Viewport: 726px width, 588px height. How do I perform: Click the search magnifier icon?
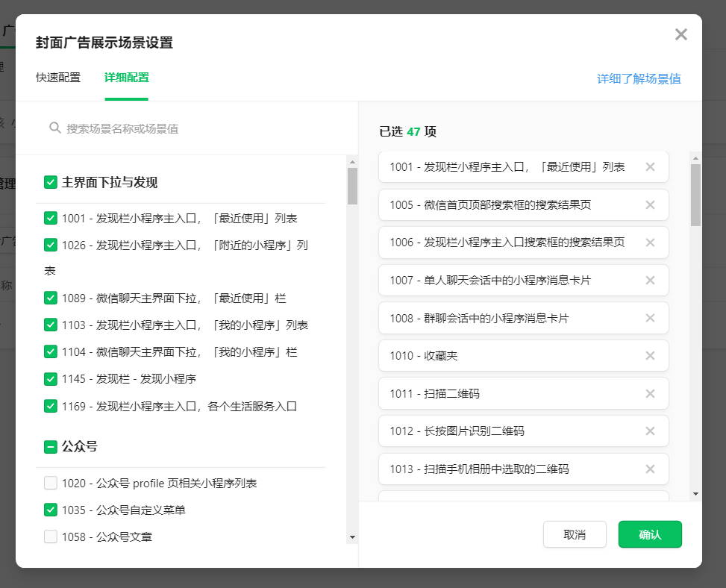click(x=55, y=128)
